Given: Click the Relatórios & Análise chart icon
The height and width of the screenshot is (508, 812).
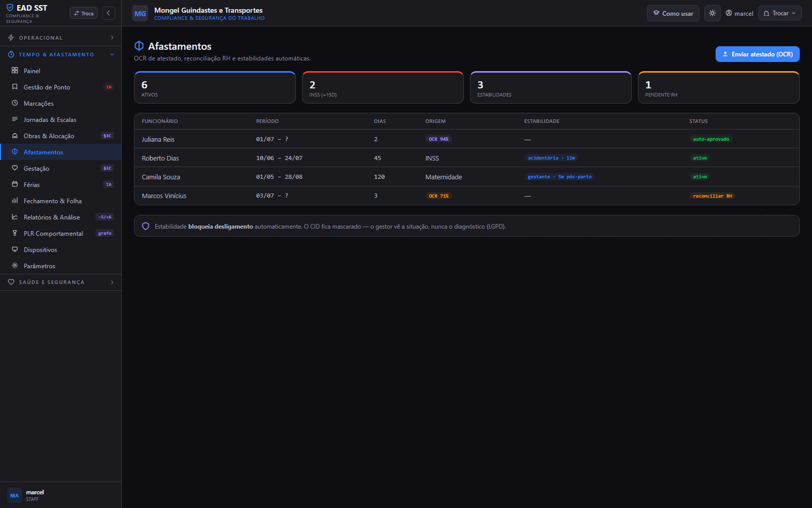Looking at the screenshot, I should (x=15, y=217).
